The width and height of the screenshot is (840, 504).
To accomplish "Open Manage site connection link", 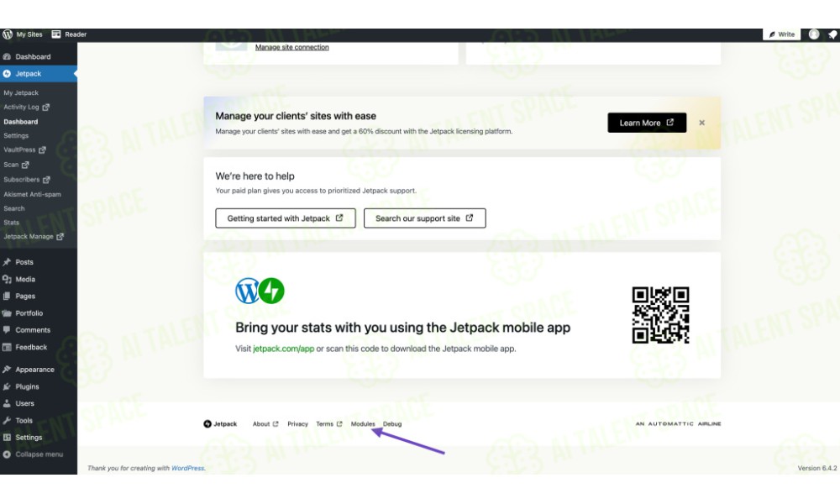I will click(x=292, y=47).
